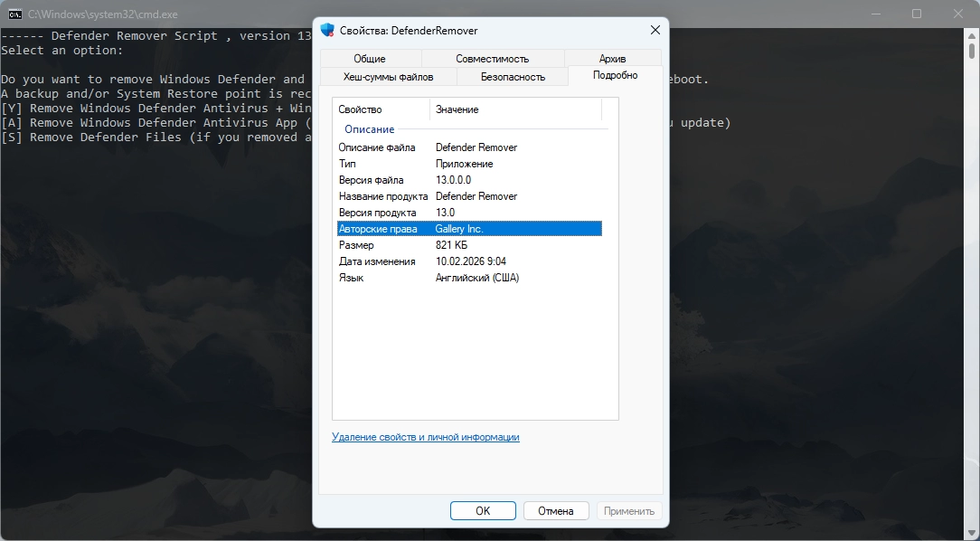The image size is (980, 541).
Task: Select the Размер row
Action: click(x=469, y=245)
